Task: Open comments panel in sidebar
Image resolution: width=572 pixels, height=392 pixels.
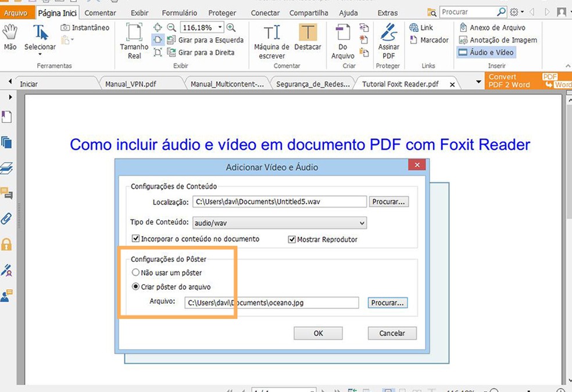Action: (x=6, y=193)
